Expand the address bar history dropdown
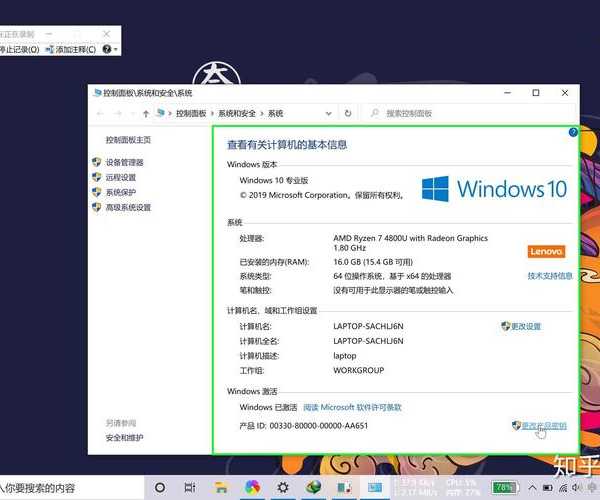The height and width of the screenshot is (500, 600). 328,114
